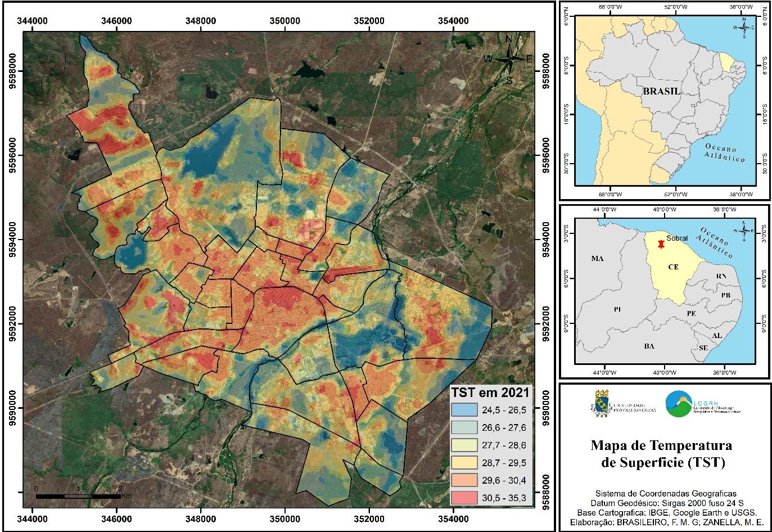This screenshot has height=532, width=772.
Task: Click the BA state label
Action: [x=649, y=346]
